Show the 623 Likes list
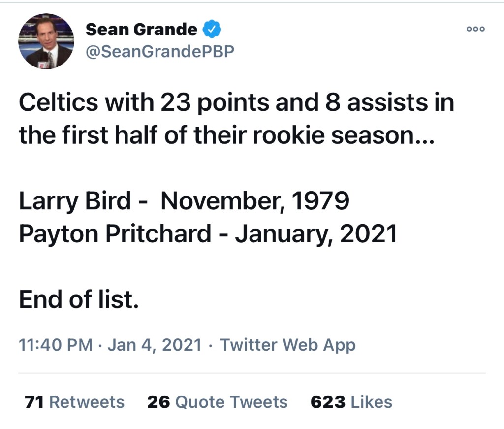Screen dimensions: 504x429 351,402
